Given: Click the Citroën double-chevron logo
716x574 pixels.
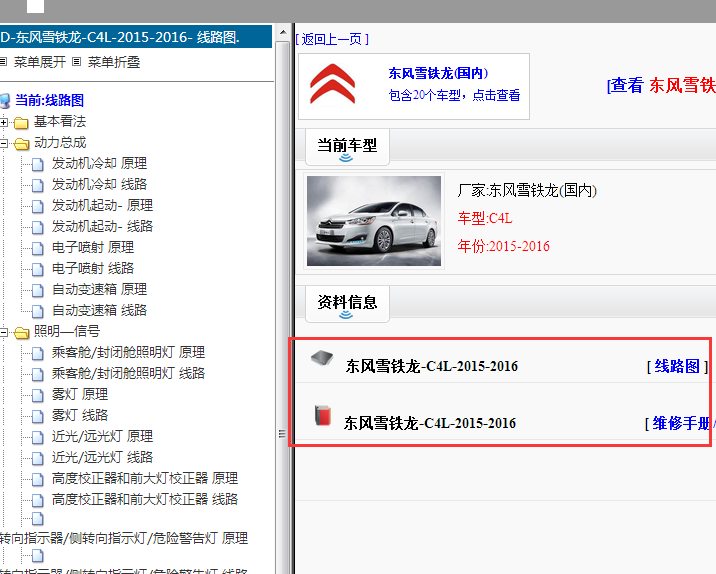Looking at the screenshot, I should 332,84.
